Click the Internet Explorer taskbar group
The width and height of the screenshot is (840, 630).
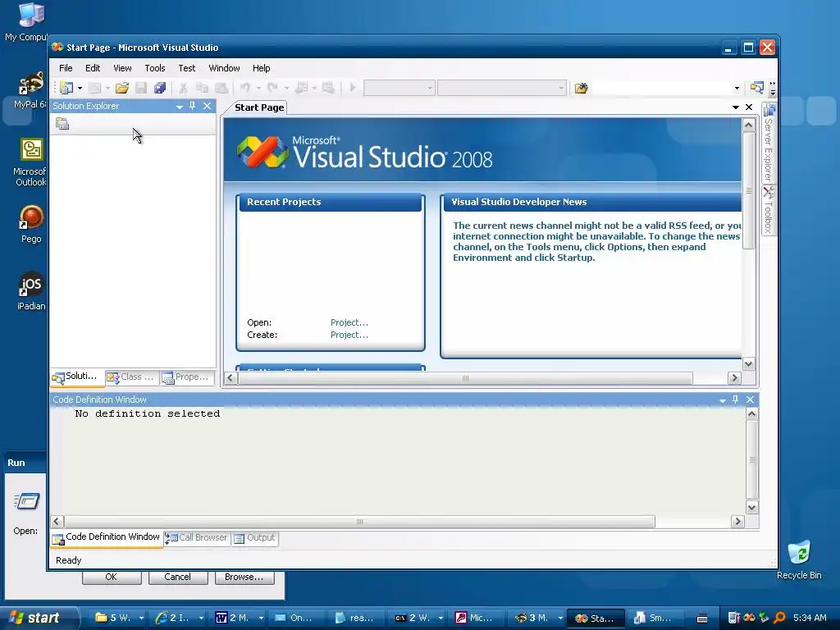(180, 619)
